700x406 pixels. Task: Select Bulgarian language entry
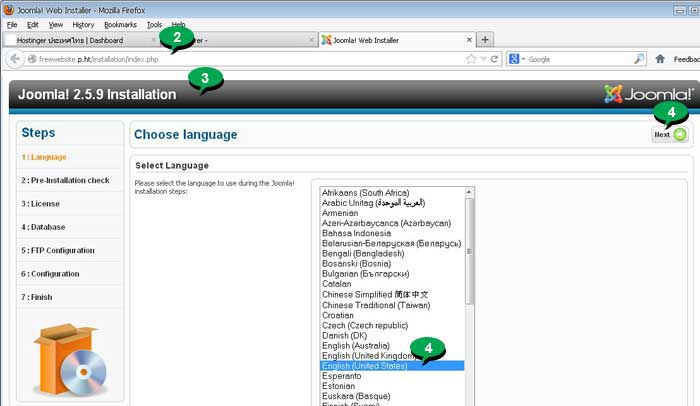[x=392, y=274]
